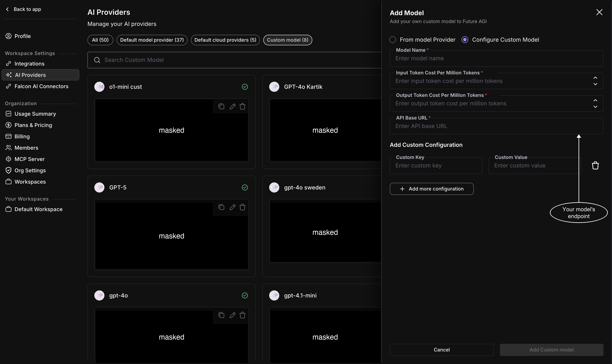Click the GPT-4o Kartik avatar icon
The height and width of the screenshot is (364, 612).
click(x=274, y=87)
